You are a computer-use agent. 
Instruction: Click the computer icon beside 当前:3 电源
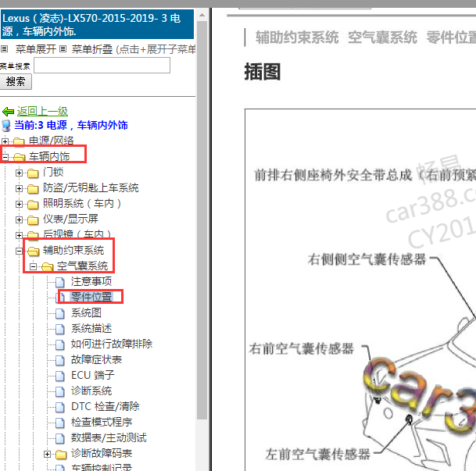point(6,126)
